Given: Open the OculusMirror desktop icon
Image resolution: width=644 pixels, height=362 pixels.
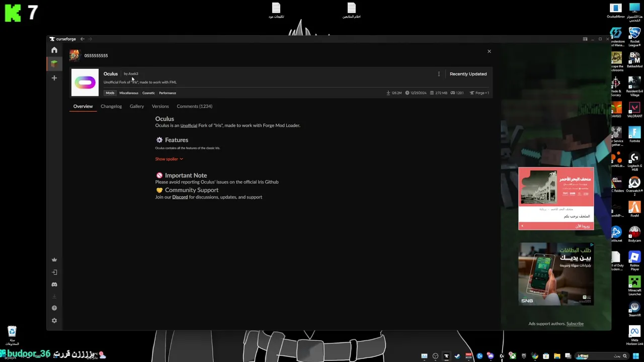Looking at the screenshot, I should 616,11.
